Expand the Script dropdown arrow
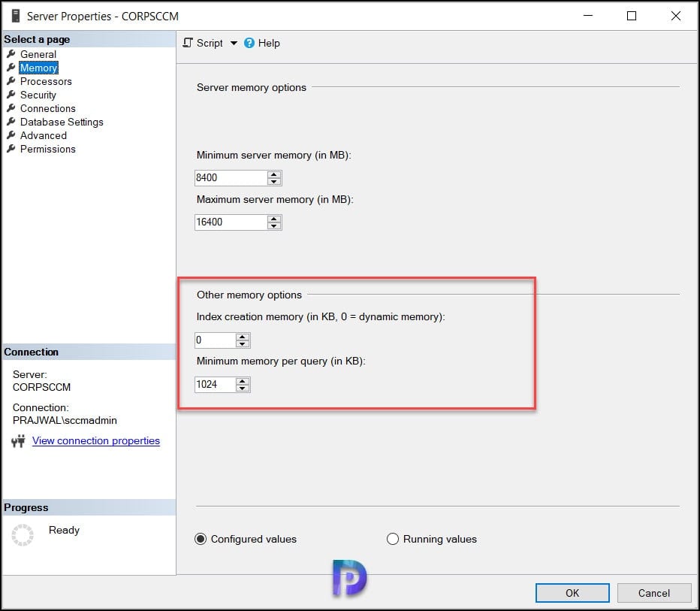The image size is (700, 611). (x=234, y=44)
